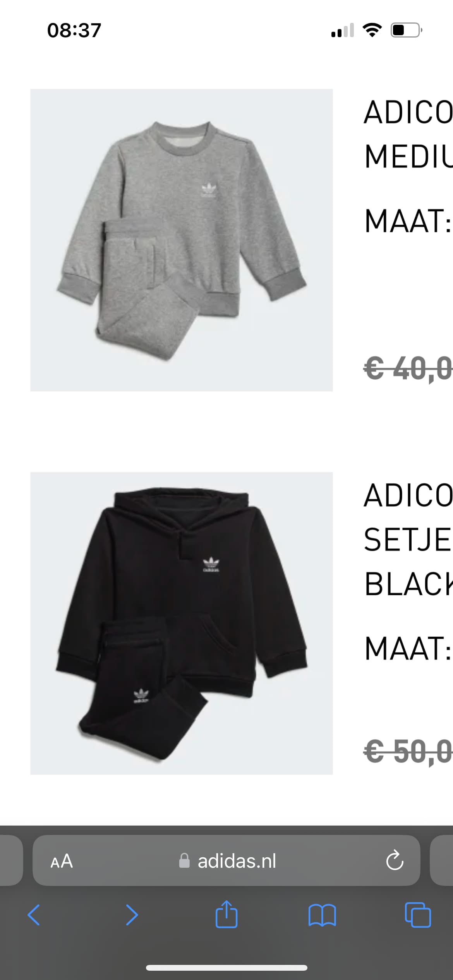
Task: Open the AA reader options menu
Action: click(x=62, y=861)
